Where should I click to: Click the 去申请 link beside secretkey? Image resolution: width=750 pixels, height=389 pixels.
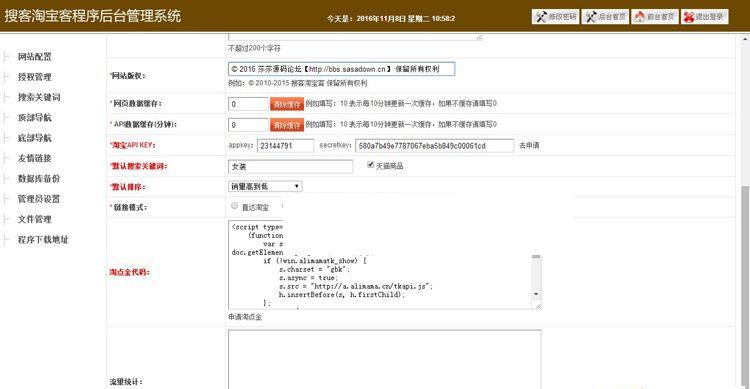529,145
